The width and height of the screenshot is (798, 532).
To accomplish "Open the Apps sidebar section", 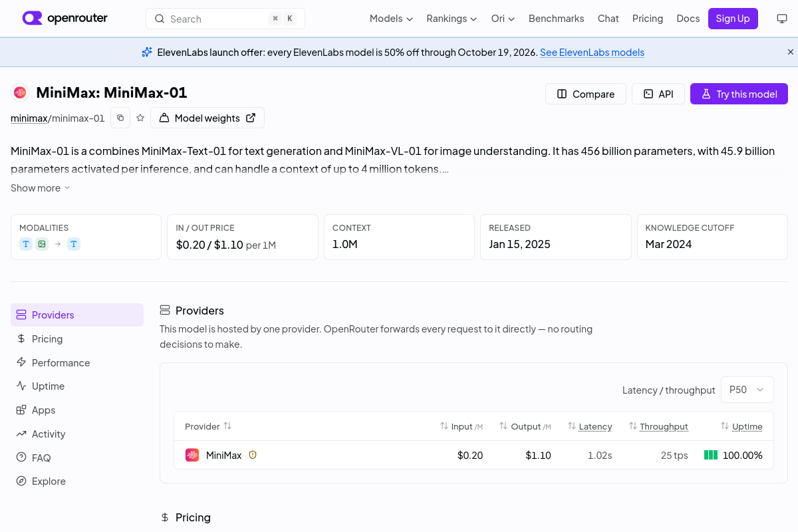I will coord(77,410).
